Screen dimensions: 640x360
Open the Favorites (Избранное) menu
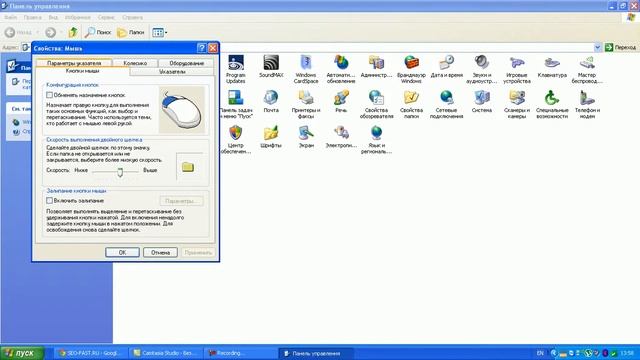click(x=78, y=18)
